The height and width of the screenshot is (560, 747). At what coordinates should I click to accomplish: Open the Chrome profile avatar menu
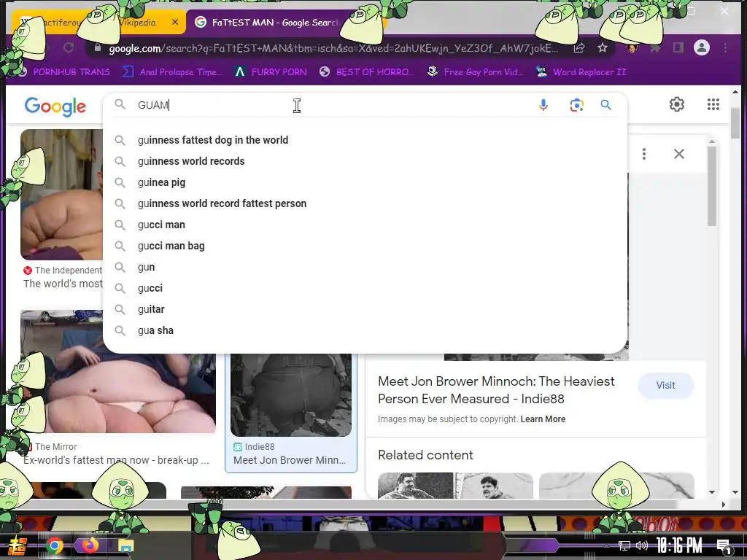pyautogui.click(x=701, y=47)
